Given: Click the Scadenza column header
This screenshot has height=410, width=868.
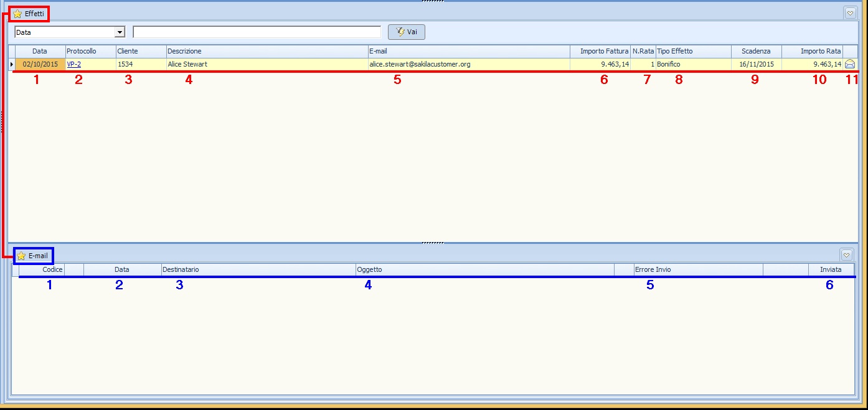Looking at the screenshot, I should point(755,51).
